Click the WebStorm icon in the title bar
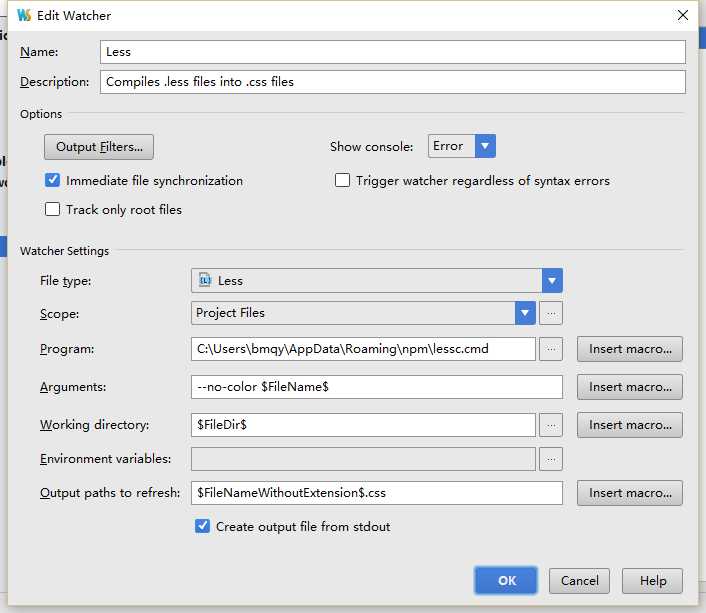The image size is (706, 613). (24, 15)
